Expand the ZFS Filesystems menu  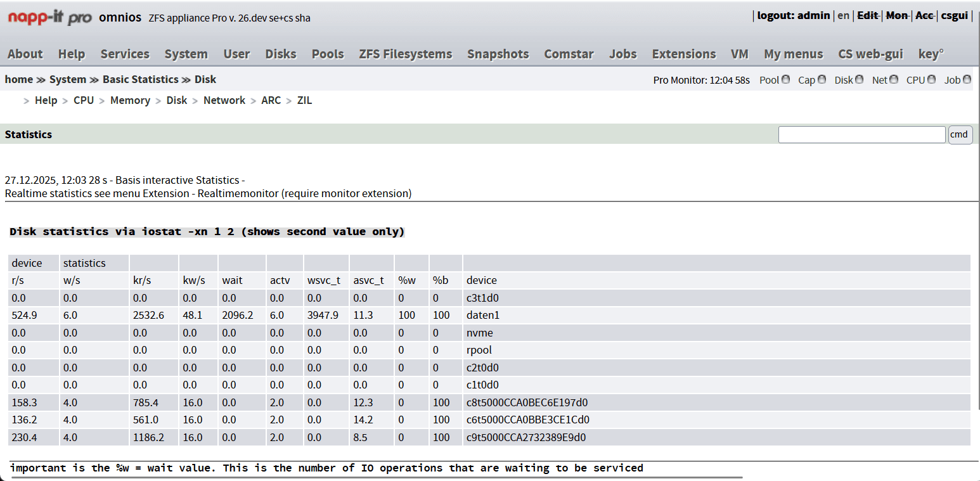tap(406, 54)
